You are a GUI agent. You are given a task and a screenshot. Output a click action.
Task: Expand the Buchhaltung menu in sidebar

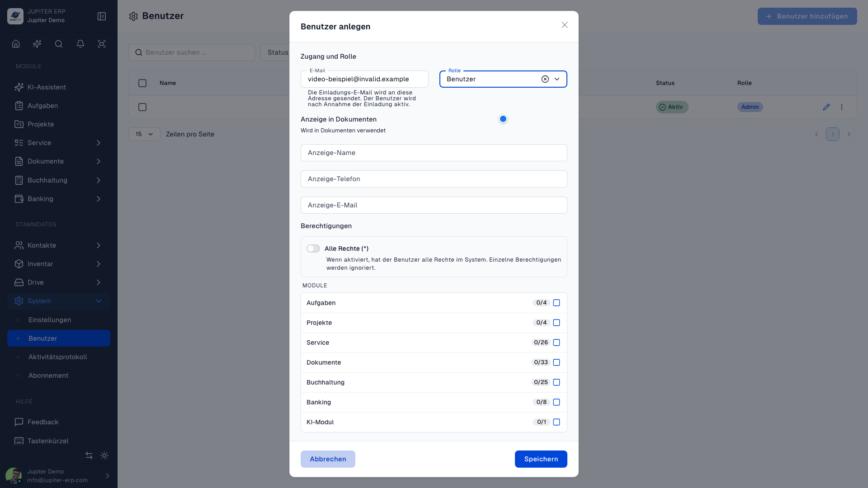coord(59,180)
